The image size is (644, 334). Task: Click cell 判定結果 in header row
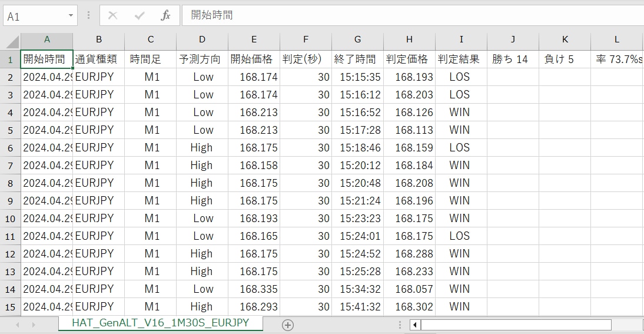[461, 59]
